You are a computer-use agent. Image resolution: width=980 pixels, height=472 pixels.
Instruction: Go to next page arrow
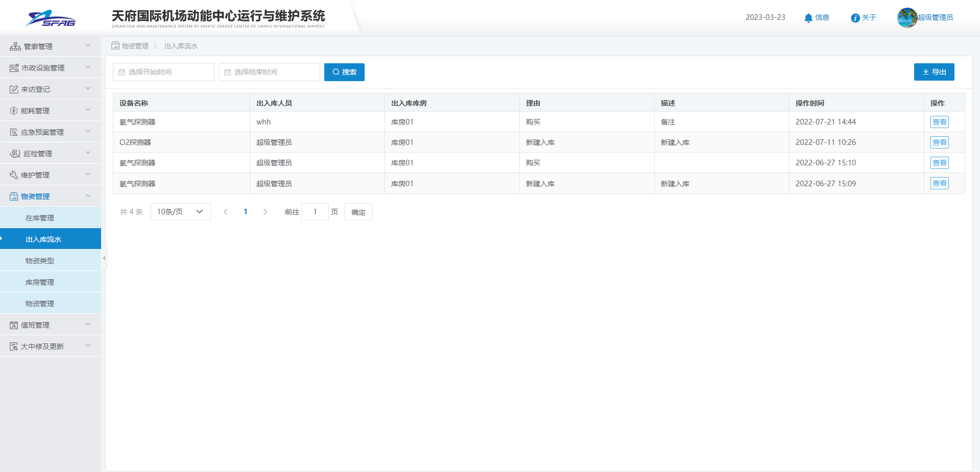[x=265, y=212]
